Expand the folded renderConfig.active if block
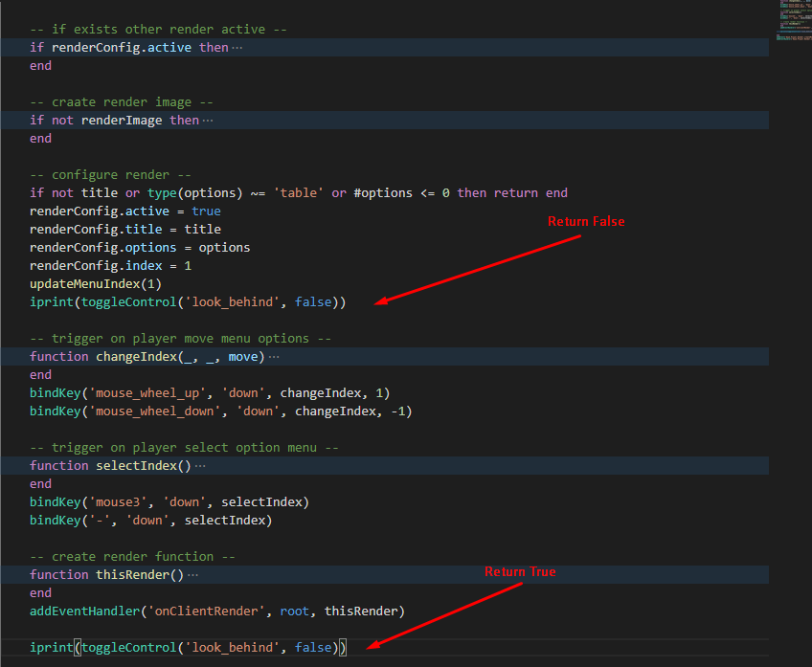This screenshot has width=812, height=667. [237, 46]
